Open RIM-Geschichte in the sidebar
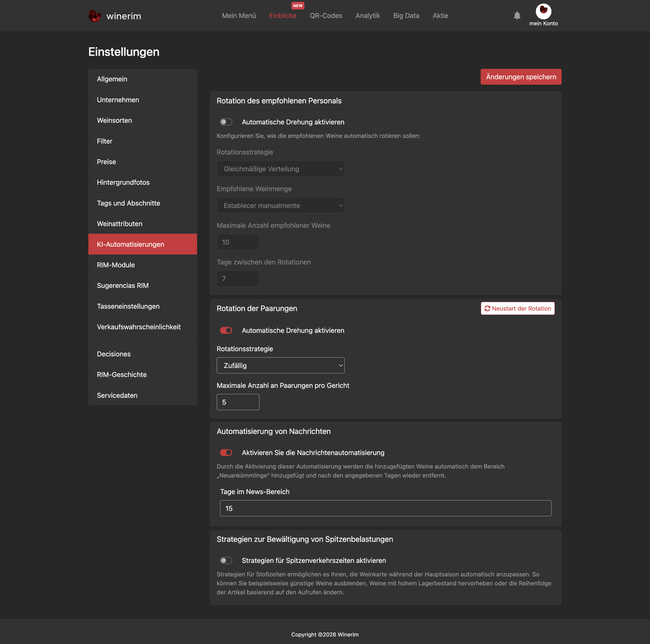Screen dimensions: 650x644 click(143, 375)
